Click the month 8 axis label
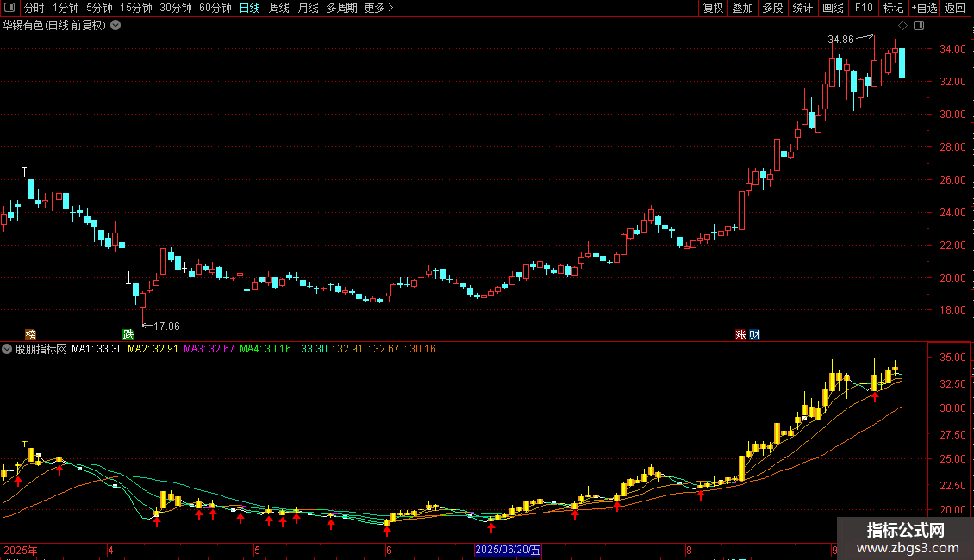Screen dimensions: 974x560 [x=689, y=550]
